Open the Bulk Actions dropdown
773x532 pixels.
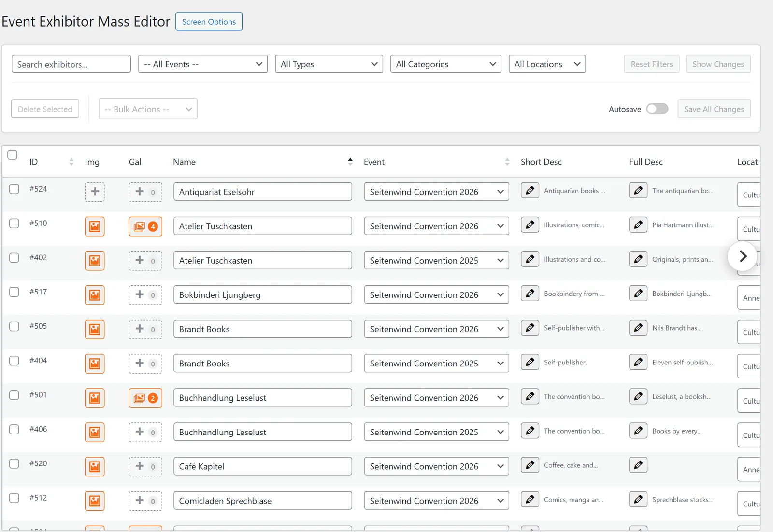coord(148,109)
